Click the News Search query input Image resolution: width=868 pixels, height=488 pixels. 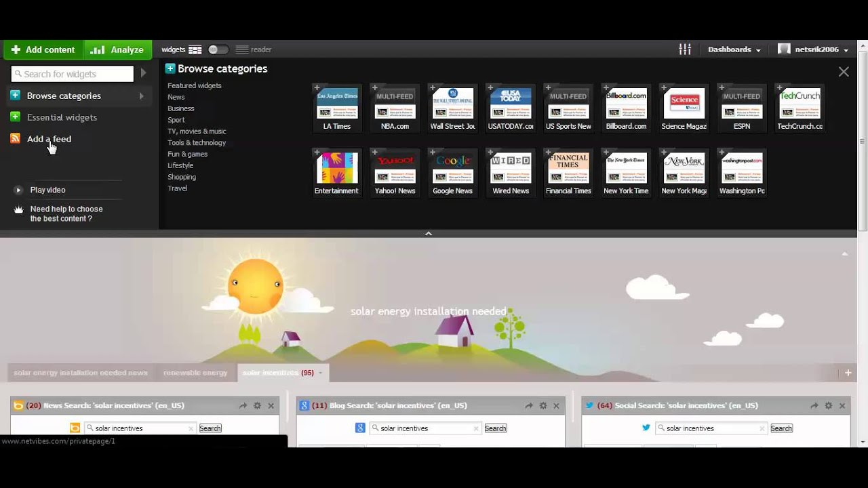(x=140, y=428)
